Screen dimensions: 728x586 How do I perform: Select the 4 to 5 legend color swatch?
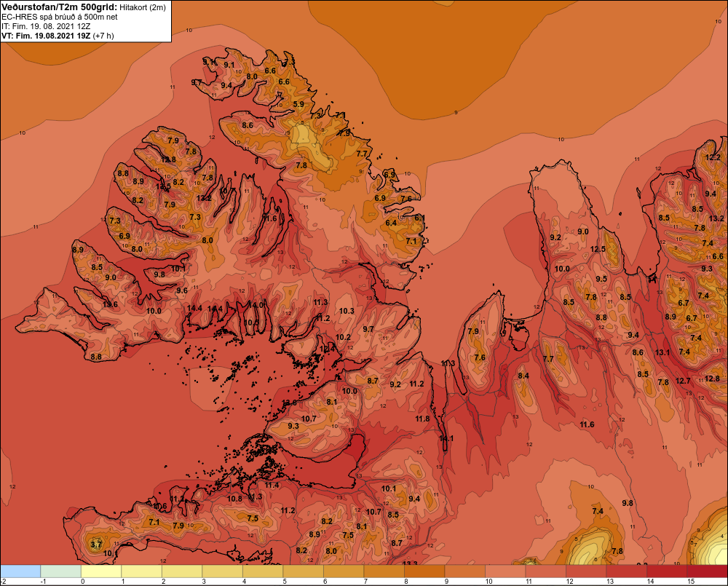coord(263,571)
